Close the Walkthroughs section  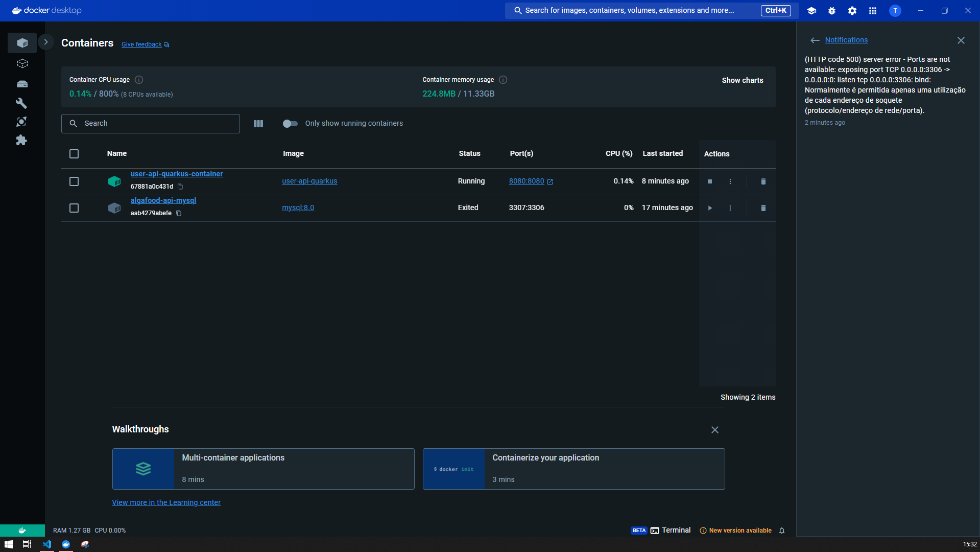pyautogui.click(x=715, y=430)
